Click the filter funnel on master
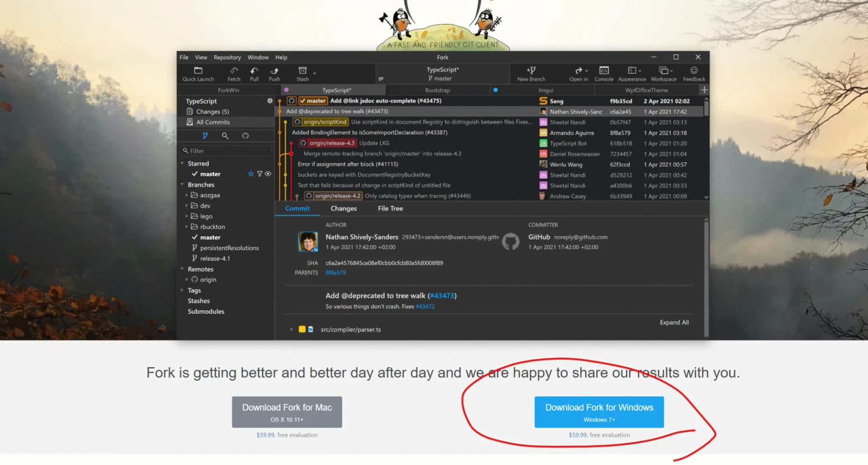This screenshot has width=868, height=465. pos(260,174)
